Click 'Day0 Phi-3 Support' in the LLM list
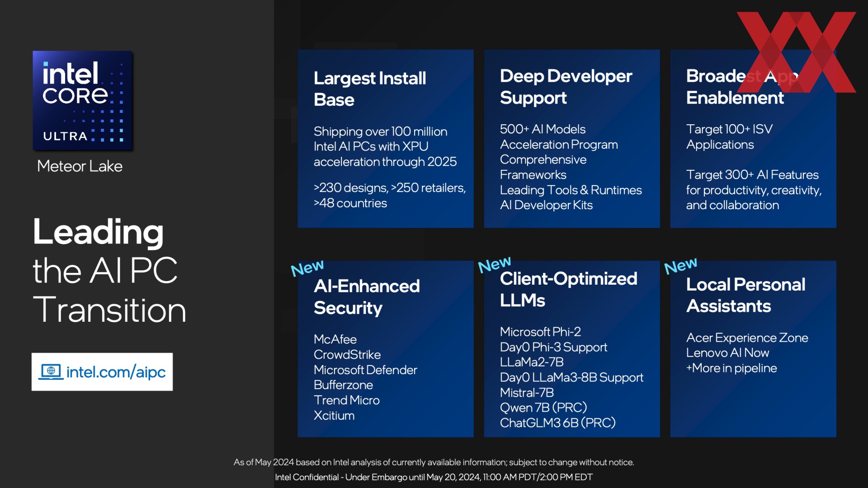Screen dimensions: 868x488 (x=553, y=347)
